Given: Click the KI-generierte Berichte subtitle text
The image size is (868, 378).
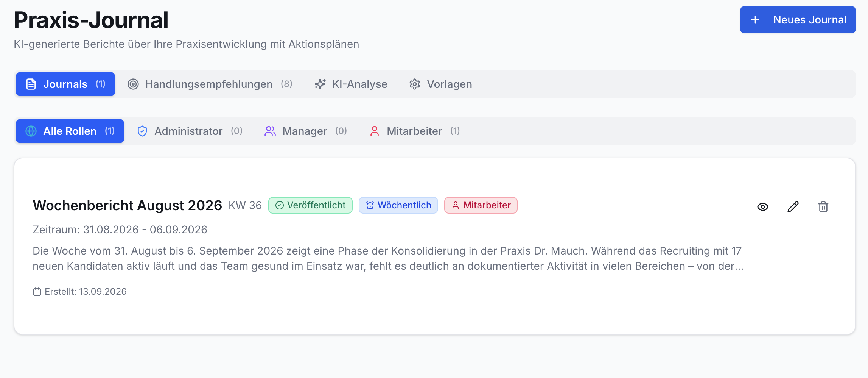Looking at the screenshot, I should (187, 44).
